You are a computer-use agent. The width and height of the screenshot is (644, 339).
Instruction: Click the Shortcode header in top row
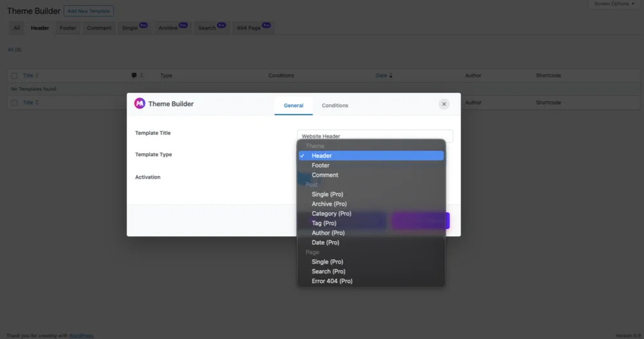point(548,75)
